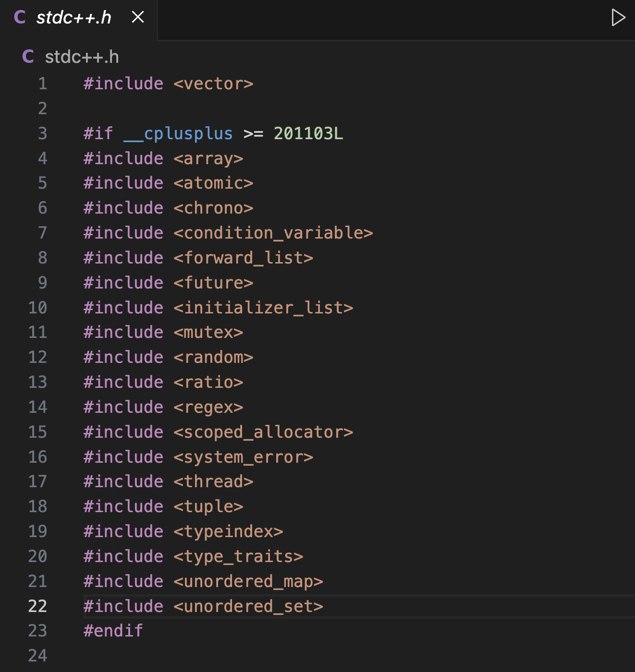Click the <unordered_map> header name
This screenshot has height=672, width=635.
(x=248, y=582)
